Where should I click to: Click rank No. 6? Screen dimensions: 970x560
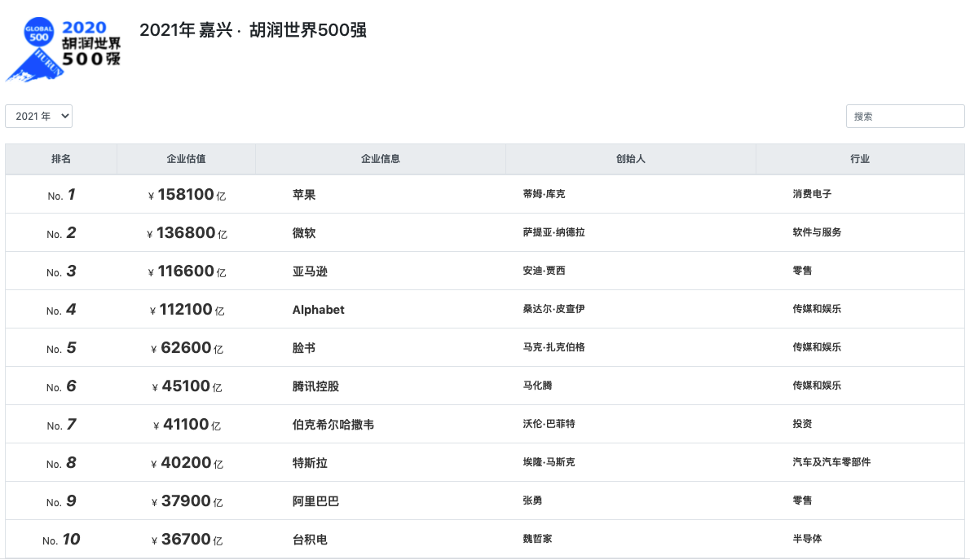point(61,386)
